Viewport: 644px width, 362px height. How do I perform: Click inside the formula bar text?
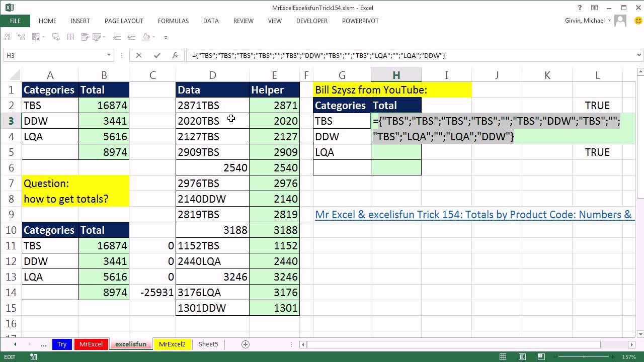coord(318,55)
